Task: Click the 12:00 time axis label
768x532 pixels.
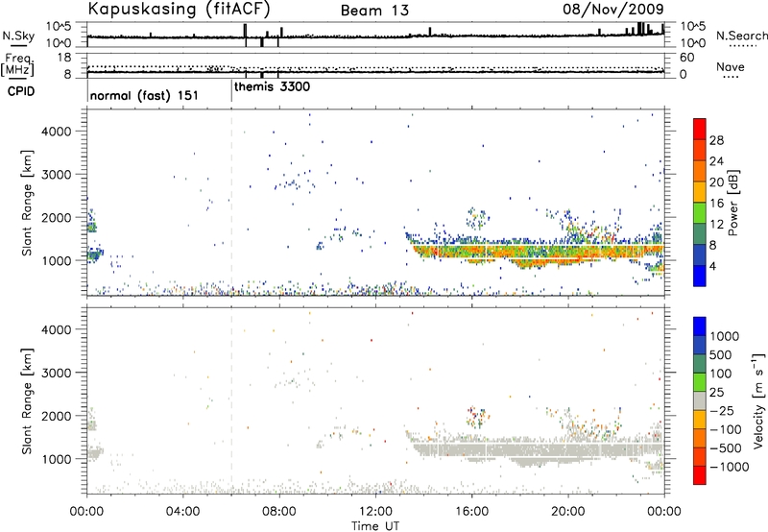Action: [375, 511]
